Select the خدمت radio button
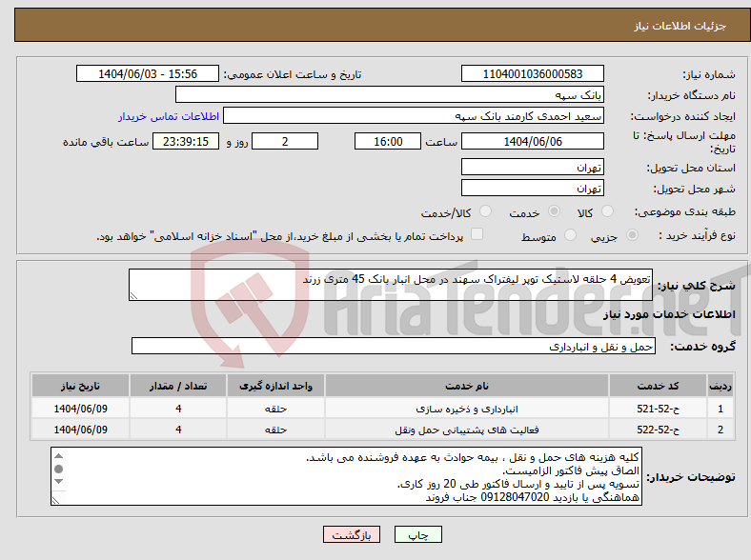This screenshot has width=751, height=560. 554,211
